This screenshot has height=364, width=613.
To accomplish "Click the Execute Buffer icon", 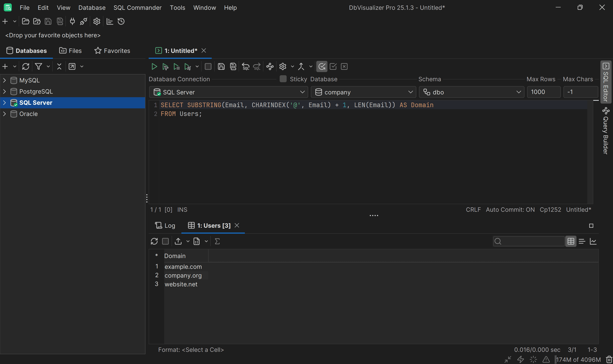I will click(177, 66).
